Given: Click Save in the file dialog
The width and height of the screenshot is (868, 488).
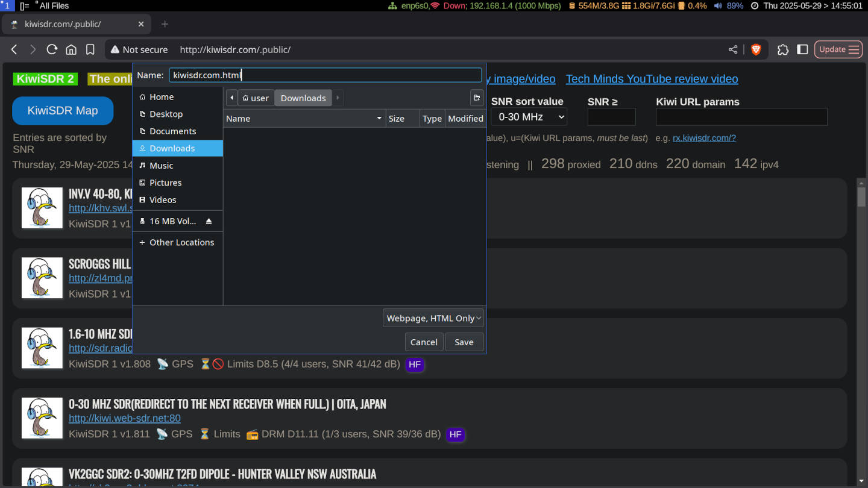Looking at the screenshot, I should click(x=464, y=342).
